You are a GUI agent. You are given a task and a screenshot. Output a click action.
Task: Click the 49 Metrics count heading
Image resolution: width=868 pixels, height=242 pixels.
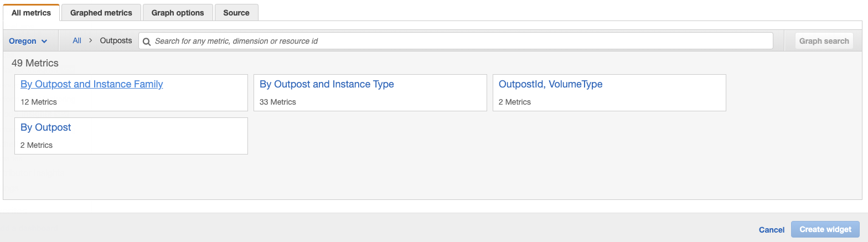[35, 63]
